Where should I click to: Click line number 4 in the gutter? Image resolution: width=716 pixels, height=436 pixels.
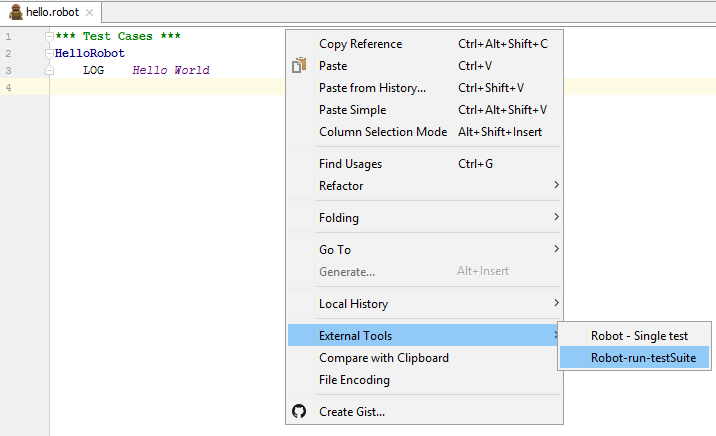click(x=8, y=87)
